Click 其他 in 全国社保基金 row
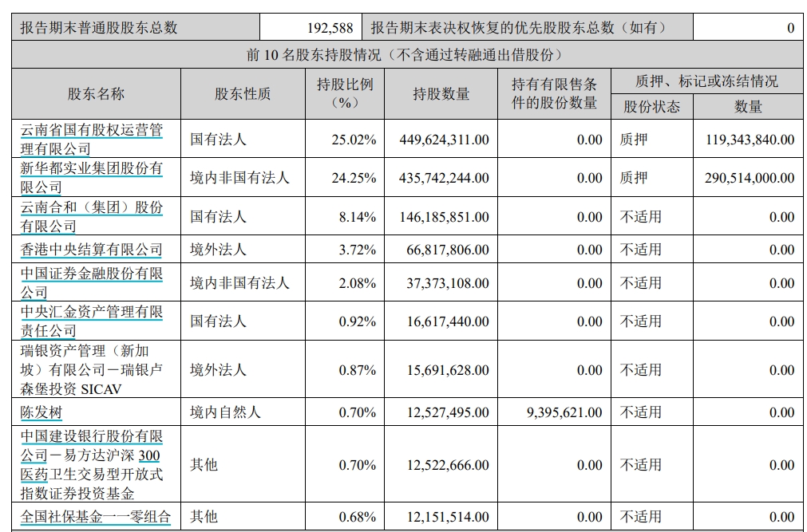The height and width of the screenshot is (532, 807). tap(204, 516)
